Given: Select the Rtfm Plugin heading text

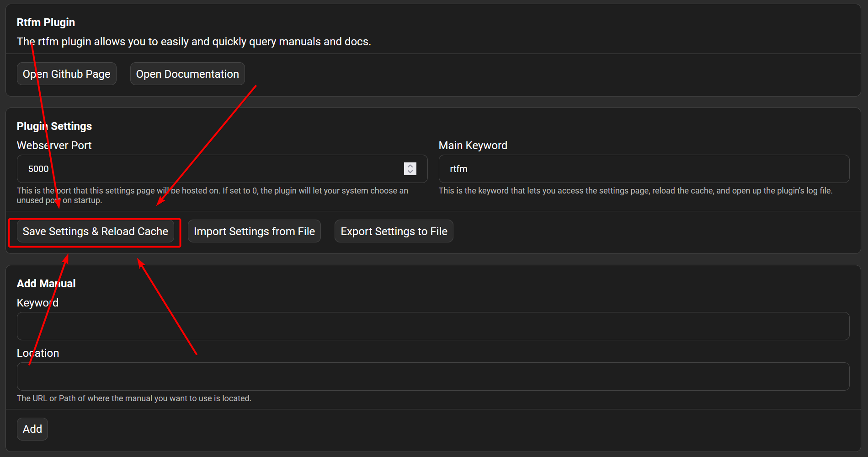Looking at the screenshot, I should 46,22.
